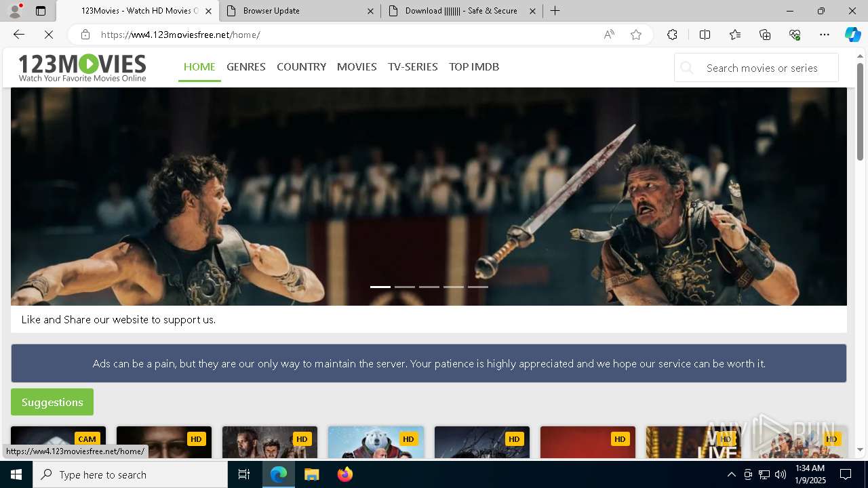Image resolution: width=868 pixels, height=488 pixels.
Task: Switch to Download Safe & Secure tab
Action: (461, 11)
